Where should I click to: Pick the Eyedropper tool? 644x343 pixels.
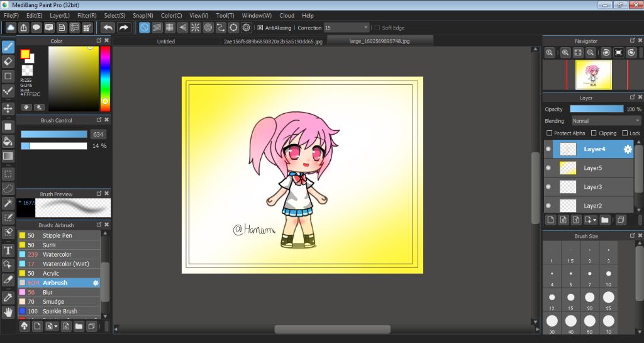8,298
